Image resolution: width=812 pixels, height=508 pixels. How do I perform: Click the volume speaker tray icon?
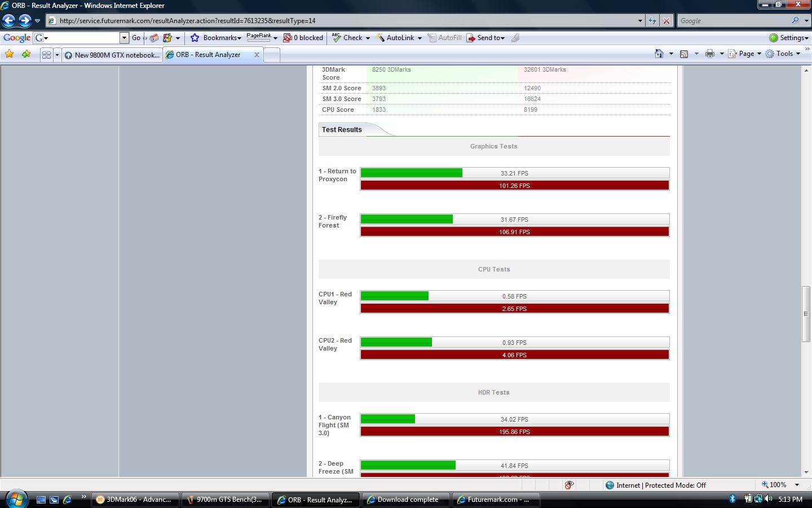(768, 499)
